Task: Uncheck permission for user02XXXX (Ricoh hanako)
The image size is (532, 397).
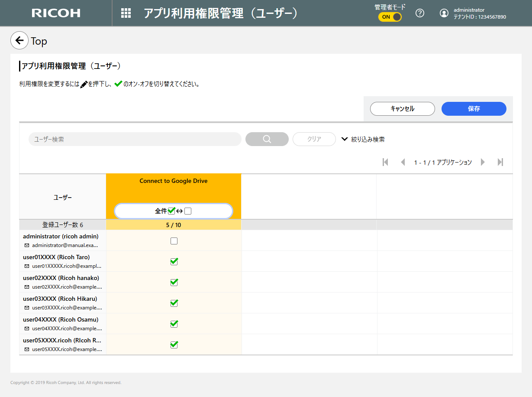Action: pyautogui.click(x=174, y=282)
